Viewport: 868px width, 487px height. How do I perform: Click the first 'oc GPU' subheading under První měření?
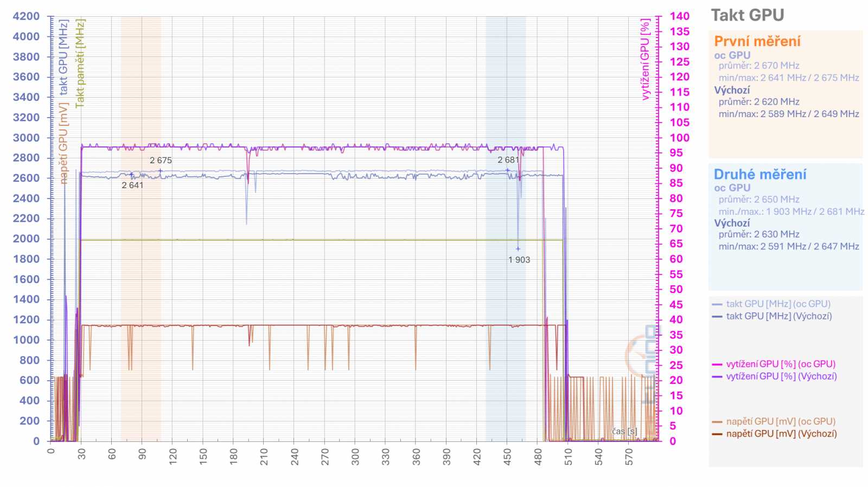point(732,55)
